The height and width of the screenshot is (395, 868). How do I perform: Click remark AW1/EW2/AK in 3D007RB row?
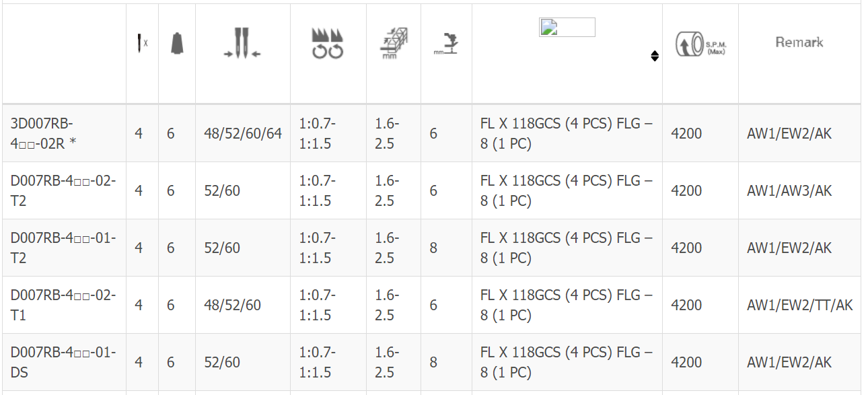789,133
